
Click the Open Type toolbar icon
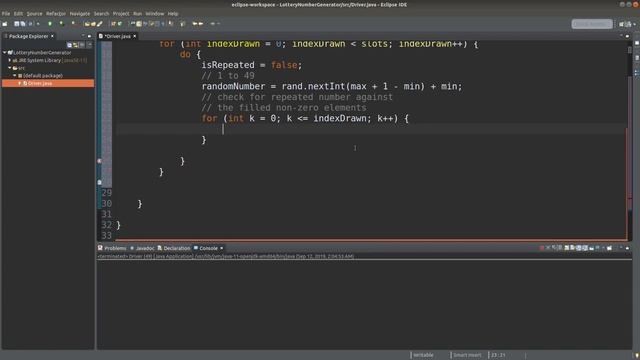(x=87, y=24)
